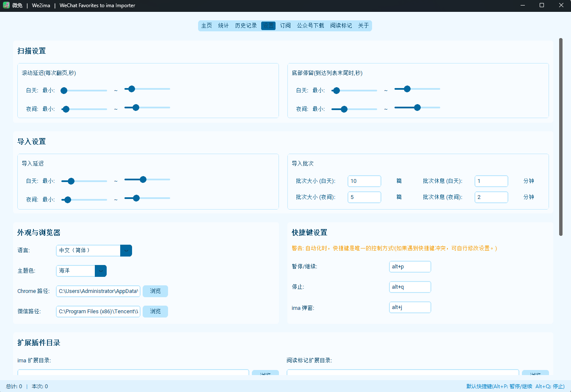Click 浏览 button next to 微信路径
571x392 pixels.
coord(155,312)
